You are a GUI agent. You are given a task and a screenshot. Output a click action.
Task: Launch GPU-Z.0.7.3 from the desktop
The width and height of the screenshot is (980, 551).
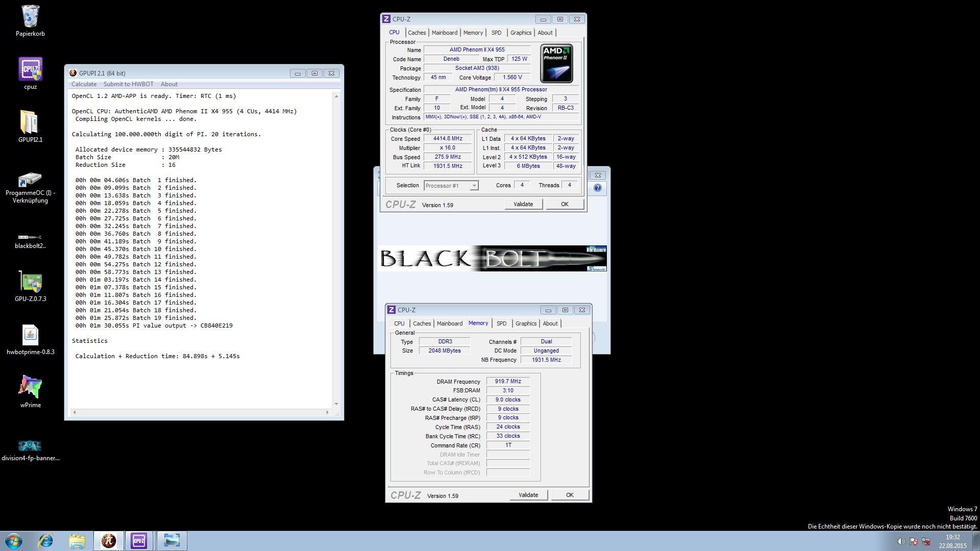click(x=30, y=286)
